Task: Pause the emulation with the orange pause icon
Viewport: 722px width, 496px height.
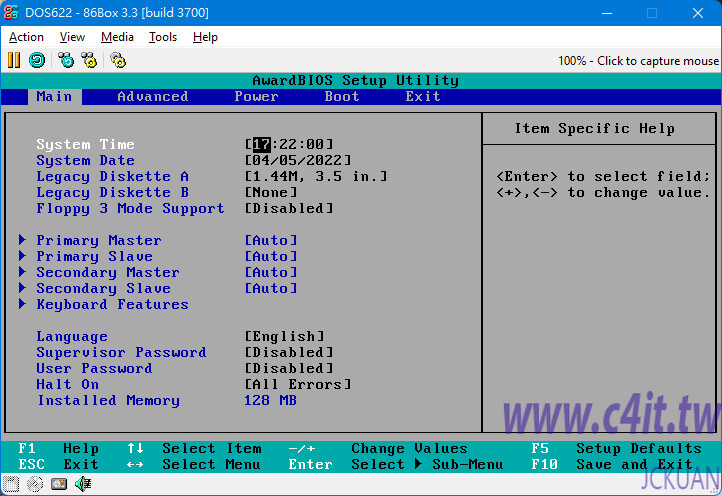Action: click(x=14, y=60)
